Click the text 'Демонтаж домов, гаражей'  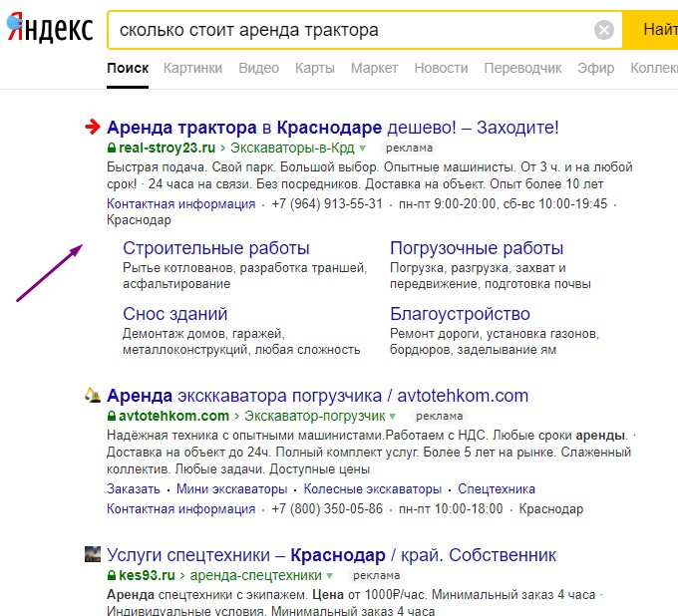point(203,334)
